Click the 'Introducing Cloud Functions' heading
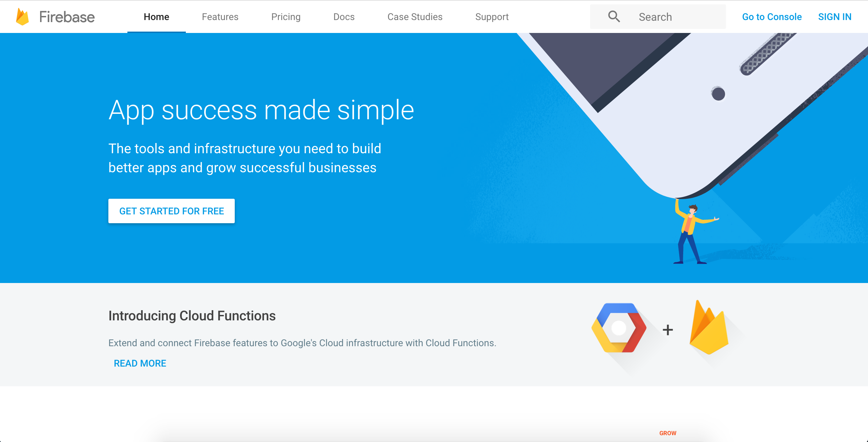This screenshot has width=868, height=442. (192, 316)
